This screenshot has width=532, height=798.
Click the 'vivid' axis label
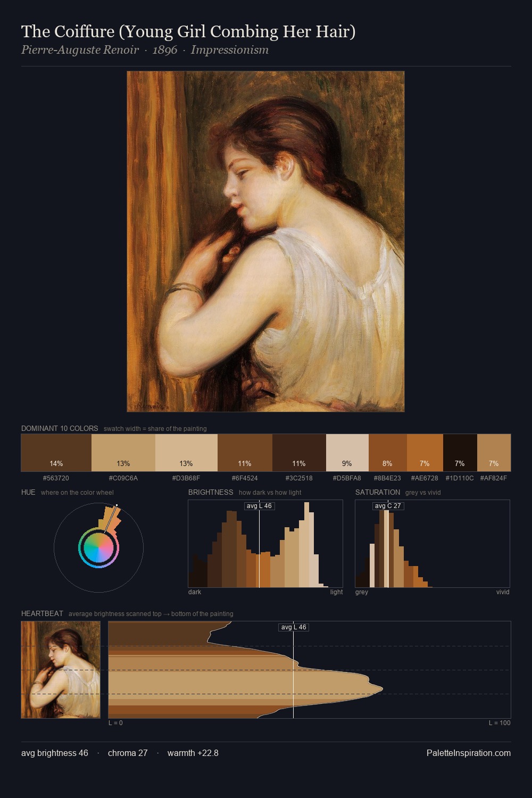click(503, 592)
